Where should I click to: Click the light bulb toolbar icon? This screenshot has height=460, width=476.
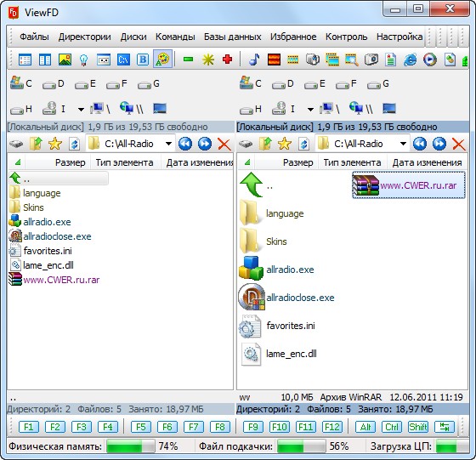coord(84,60)
